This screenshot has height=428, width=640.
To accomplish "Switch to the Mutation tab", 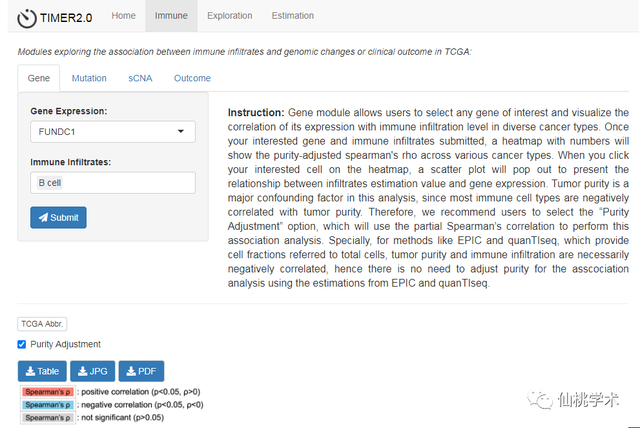I will pyautogui.click(x=89, y=78).
